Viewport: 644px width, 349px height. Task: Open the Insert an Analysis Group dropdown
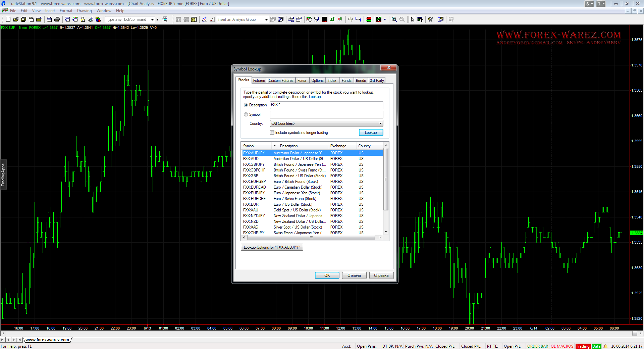(x=266, y=19)
